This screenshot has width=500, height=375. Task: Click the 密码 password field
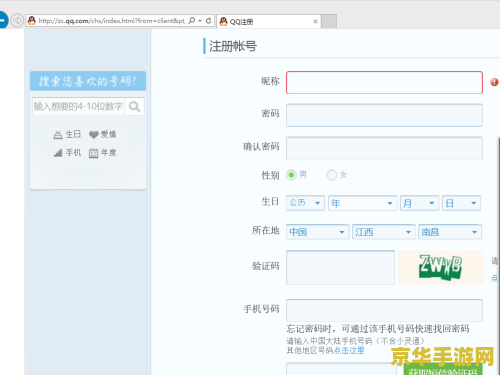pyautogui.click(x=384, y=115)
